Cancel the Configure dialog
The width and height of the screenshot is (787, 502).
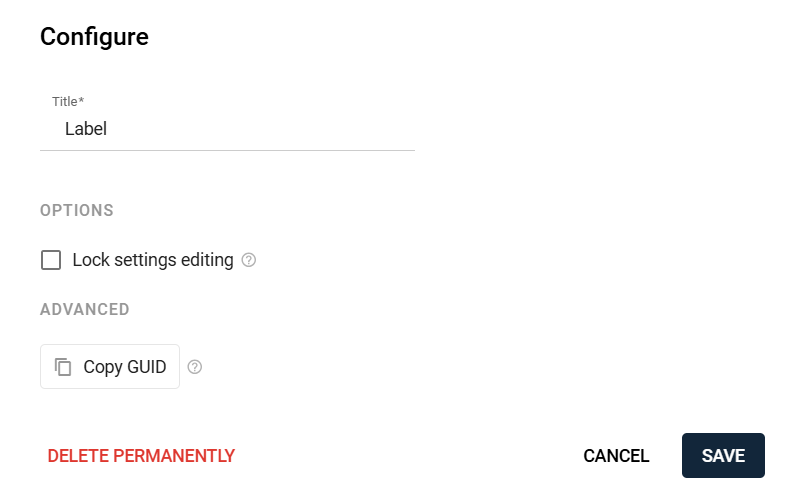pyautogui.click(x=616, y=456)
